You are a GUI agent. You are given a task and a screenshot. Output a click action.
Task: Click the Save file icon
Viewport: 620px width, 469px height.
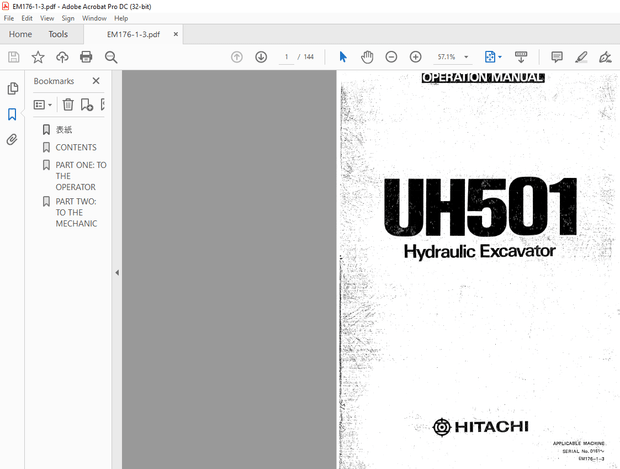(13, 57)
